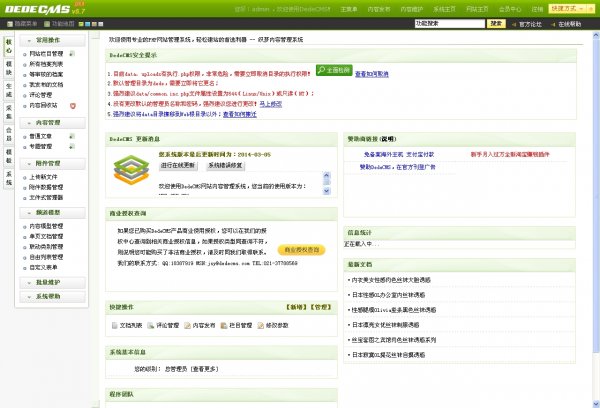Select the grey skin color swatch
This screenshot has width=600, height=408.
tap(101, 24)
